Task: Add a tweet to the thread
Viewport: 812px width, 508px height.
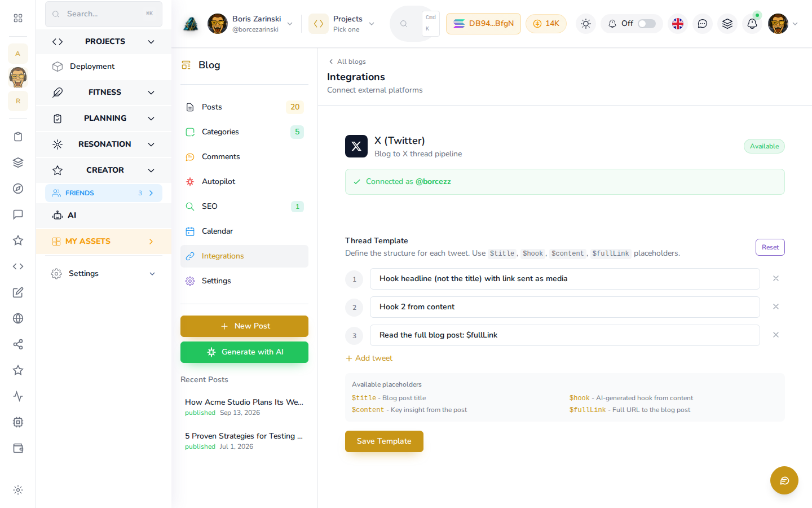Action: pyautogui.click(x=369, y=358)
